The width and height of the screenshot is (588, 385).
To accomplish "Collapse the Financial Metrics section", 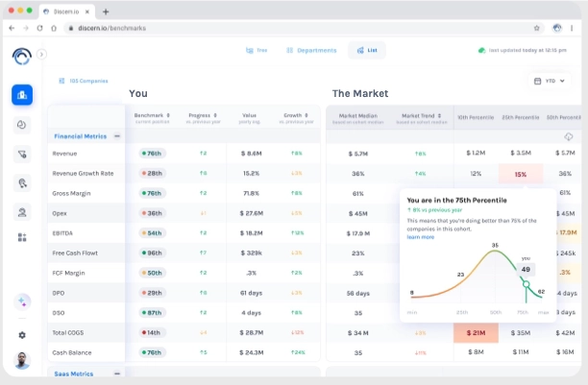I will click(x=117, y=136).
